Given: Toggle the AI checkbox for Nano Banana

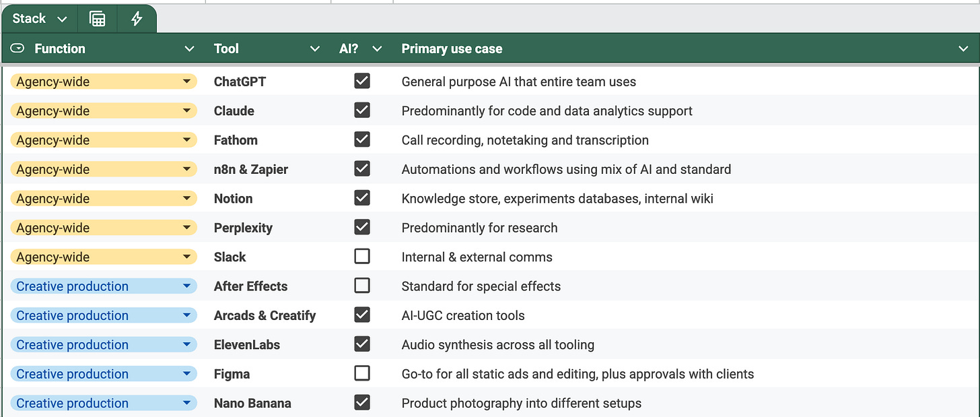Looking at the screenshot, I should tap(362, 402).
